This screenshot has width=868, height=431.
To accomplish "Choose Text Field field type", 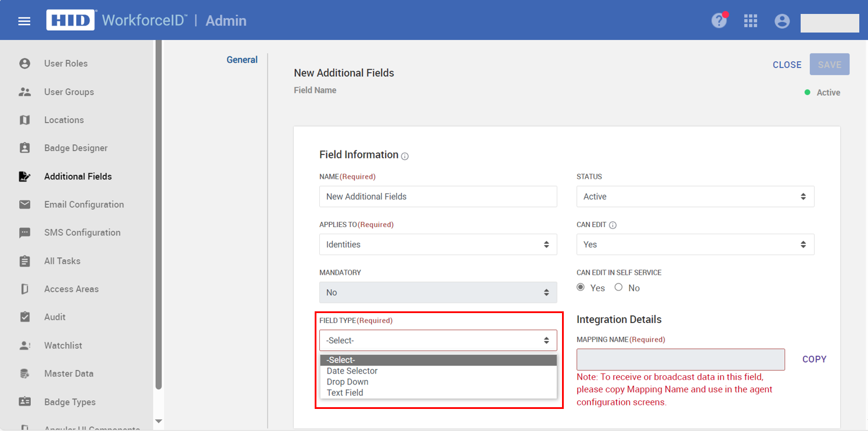I will tap(438, 393).
